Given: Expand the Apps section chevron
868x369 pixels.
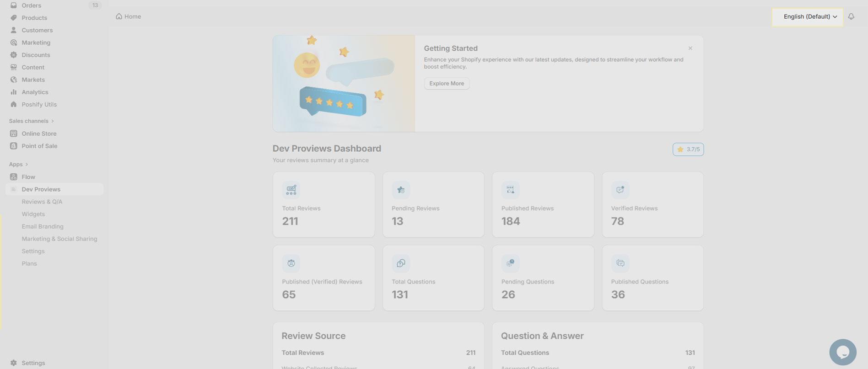Looking at the screenshot, I should pos(27,165).
